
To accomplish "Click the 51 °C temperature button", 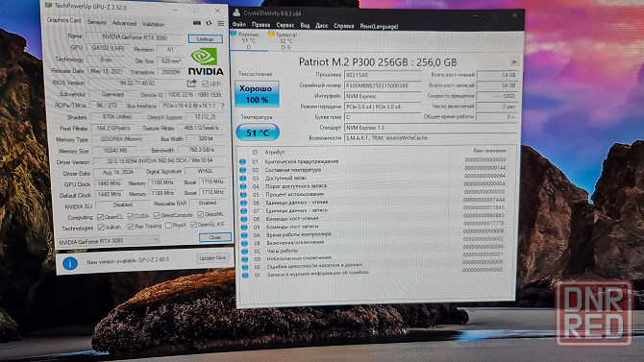I will (x=258, y=133).
